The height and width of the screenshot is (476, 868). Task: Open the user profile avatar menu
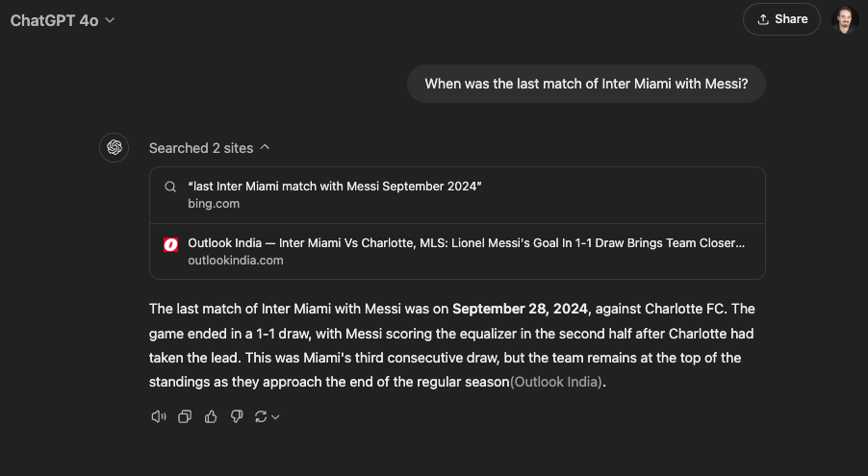click(844, 19)
